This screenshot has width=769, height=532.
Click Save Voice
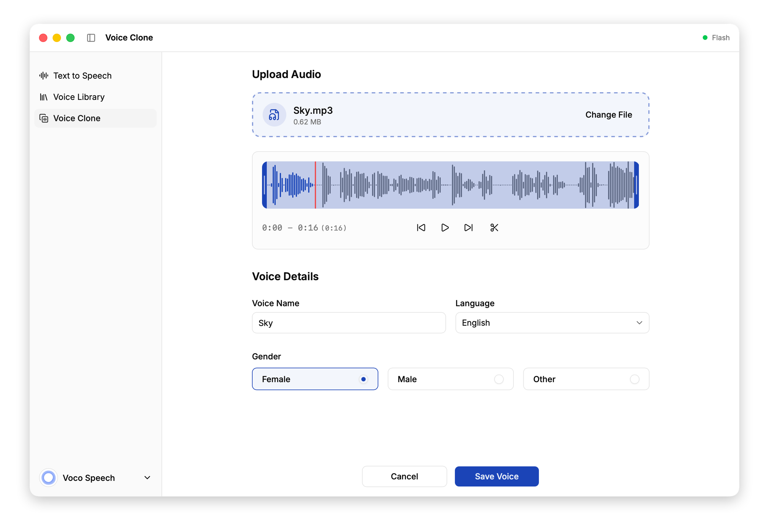click(x=496, y=476)
